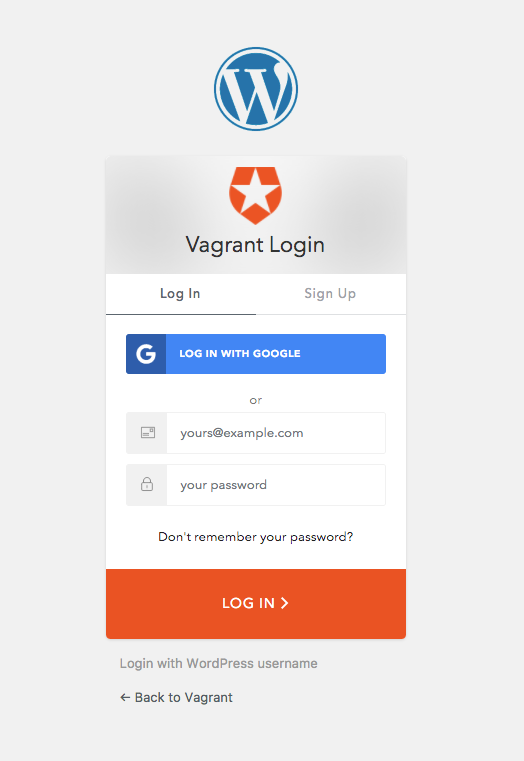Viewport: 524px width, 761px height.
Task: Click the chevron arrow in LOG IN button
Action: 284,603
